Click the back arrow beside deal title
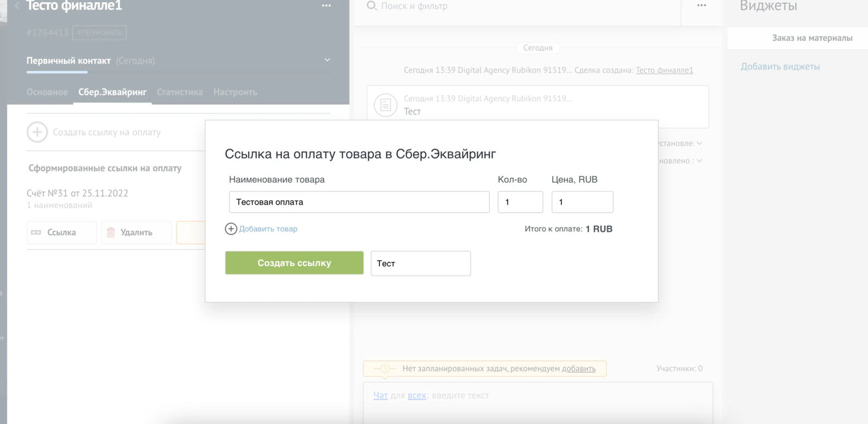The height and width of the screenshot is (424, 868). [17, 6]
